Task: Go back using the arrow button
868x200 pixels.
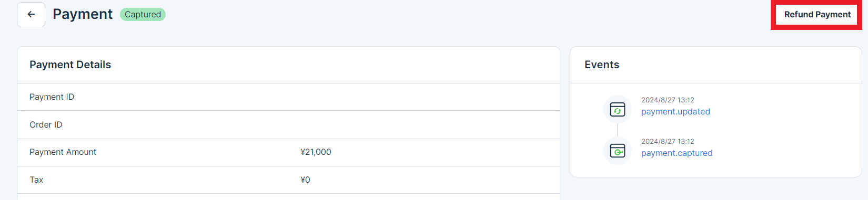Action: pyautogui.click(x=31, y=15)
